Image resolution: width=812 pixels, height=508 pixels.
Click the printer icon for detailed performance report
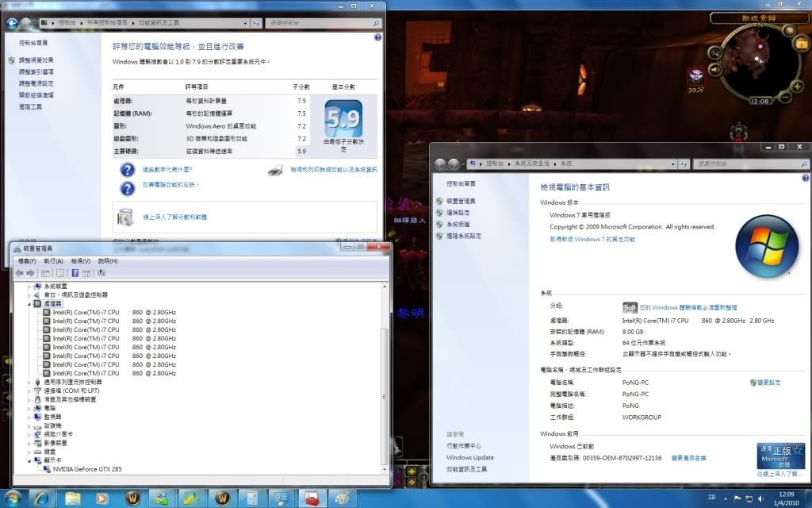tap(276, 170)
